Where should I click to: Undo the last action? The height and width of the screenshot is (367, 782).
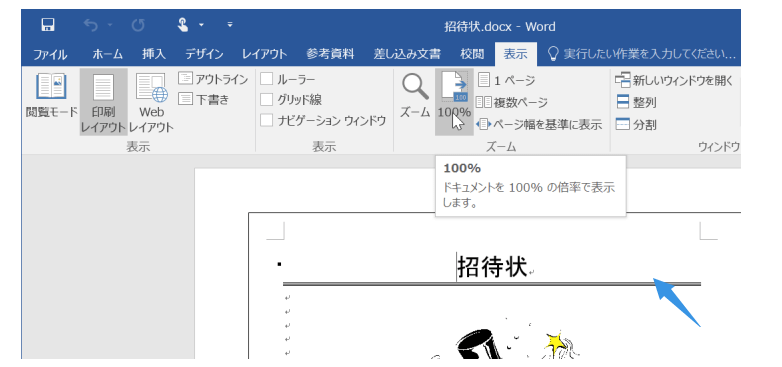pyautogui.click(x=91, y=25)
